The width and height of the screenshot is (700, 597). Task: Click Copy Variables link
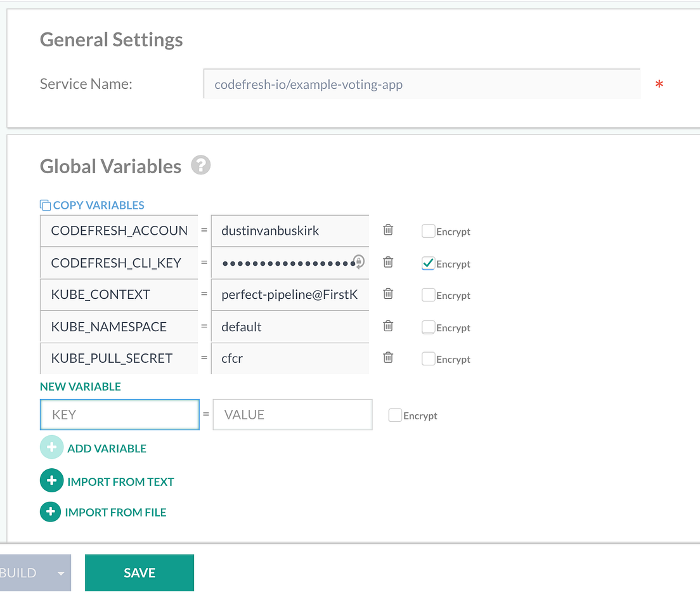click(93, 205)
